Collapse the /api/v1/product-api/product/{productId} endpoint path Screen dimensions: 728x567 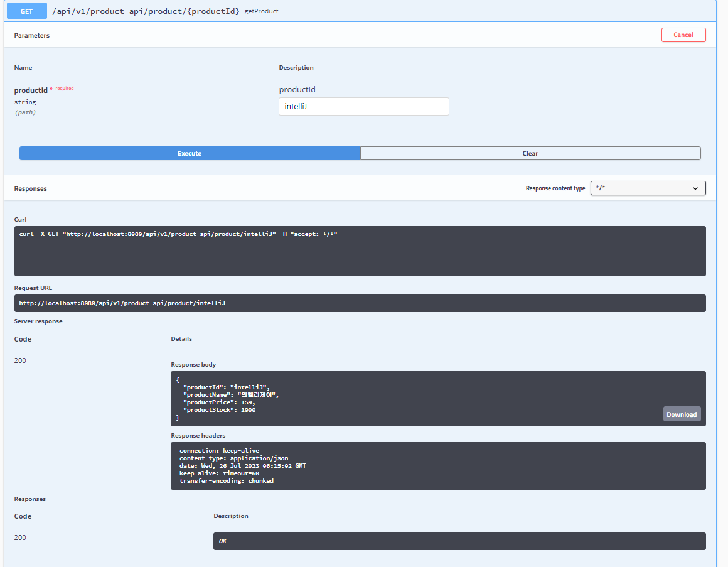coord(146,11)
